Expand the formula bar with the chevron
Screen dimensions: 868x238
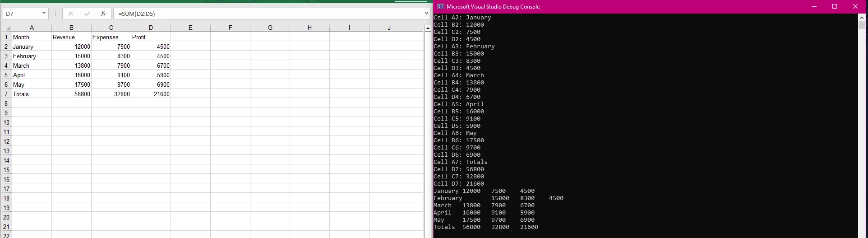pos(426,14)
